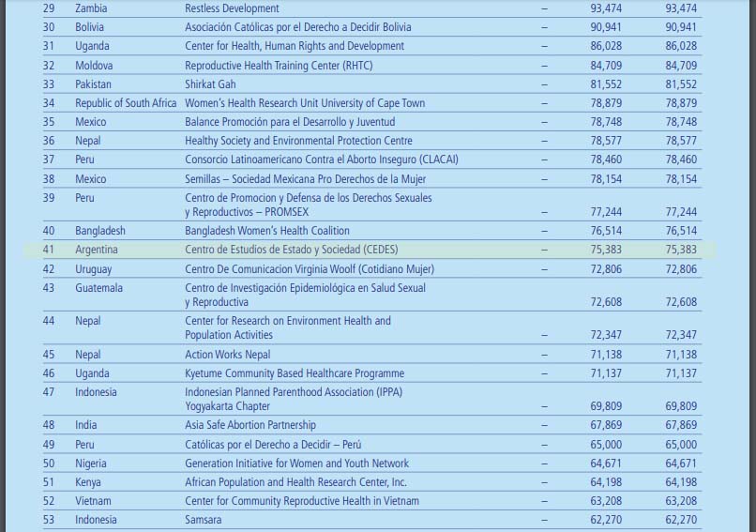This screenshot has height=532, width=756.
Task: Click the highlighted Argentina country cell
Action: point(97,250)
